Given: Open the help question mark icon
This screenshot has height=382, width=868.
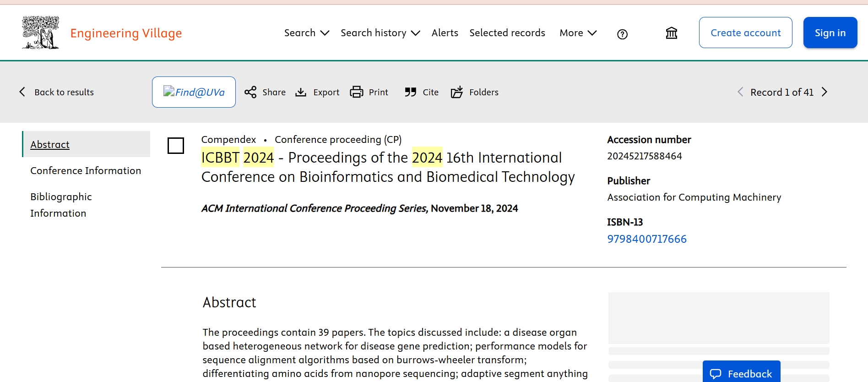Looking at the screenshot, I should (622, 34).
